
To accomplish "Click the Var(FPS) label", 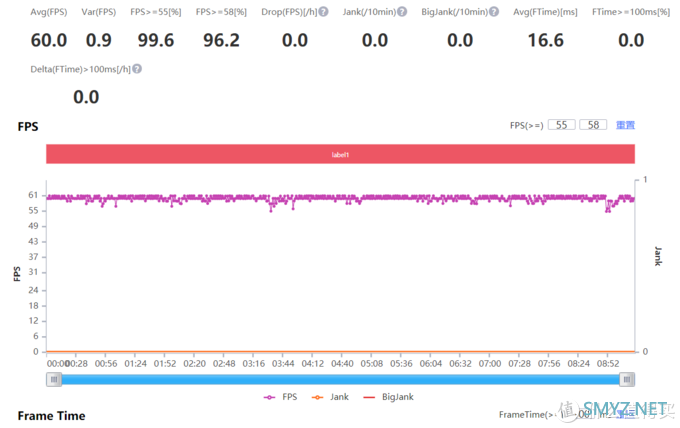I will [x=99, y=12].
